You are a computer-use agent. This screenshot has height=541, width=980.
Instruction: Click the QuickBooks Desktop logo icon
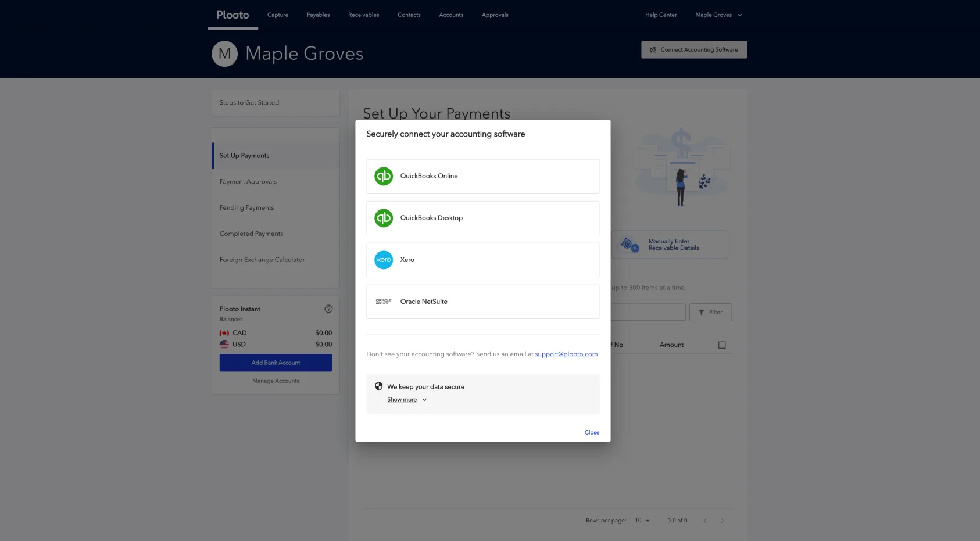tap(384, 218)
